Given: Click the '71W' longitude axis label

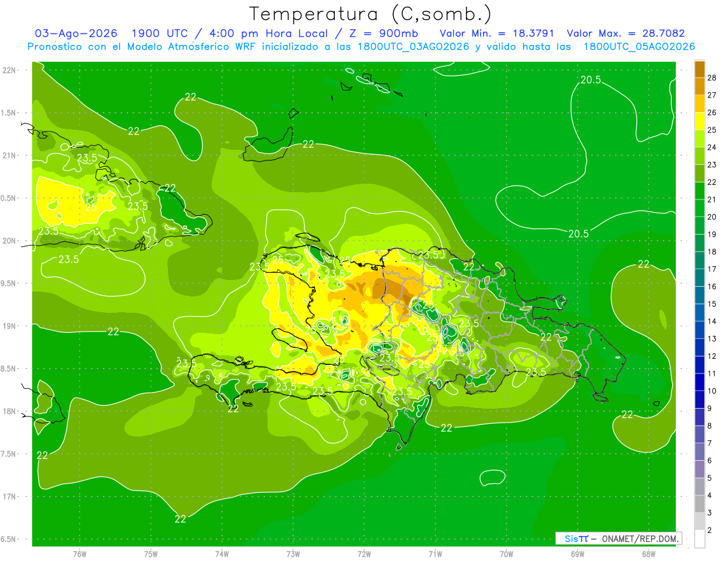Looking at the screenshot, I should coord(435,554).
